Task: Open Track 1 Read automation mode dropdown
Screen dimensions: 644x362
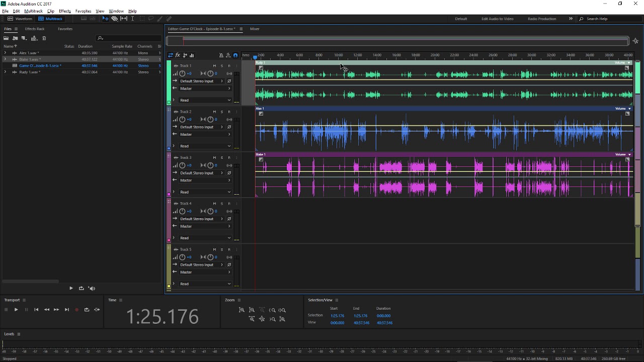Action: (205, 100)
